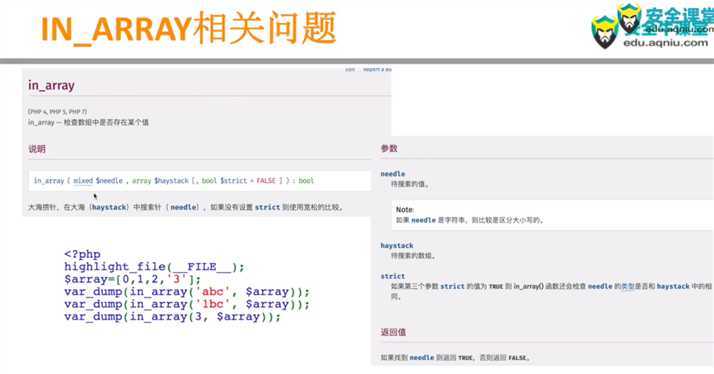This screenshot has height=374, width=714.
Task: Click the bold haystack word in description sentence
Action: (x=109, y=207)
